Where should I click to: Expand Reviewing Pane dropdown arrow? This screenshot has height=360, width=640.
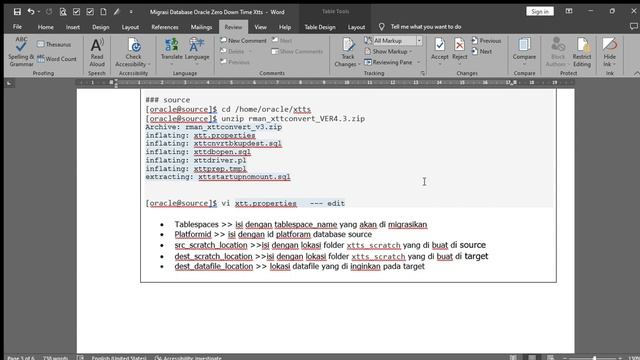pos(418,62)
